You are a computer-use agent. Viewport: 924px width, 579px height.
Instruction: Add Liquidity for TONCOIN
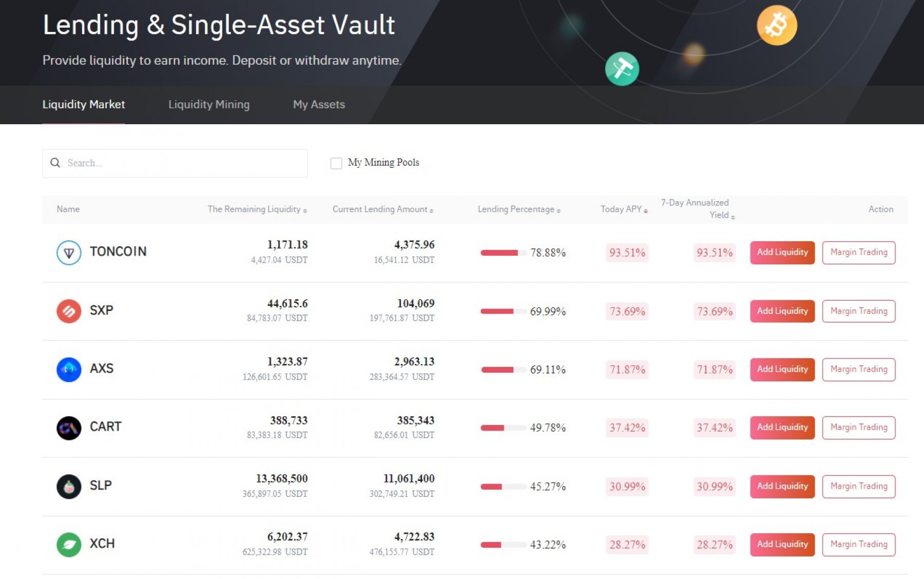tap(782, 253)
